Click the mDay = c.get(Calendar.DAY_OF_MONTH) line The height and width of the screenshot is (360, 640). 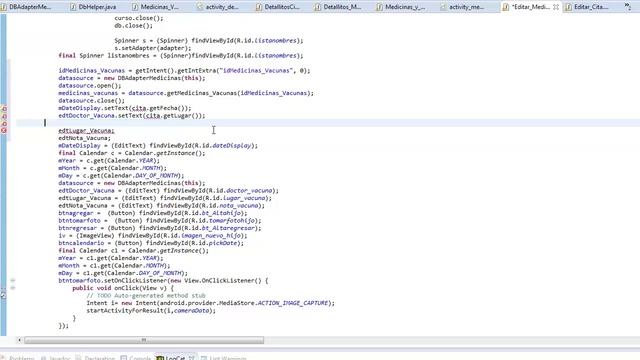[121, 176]
